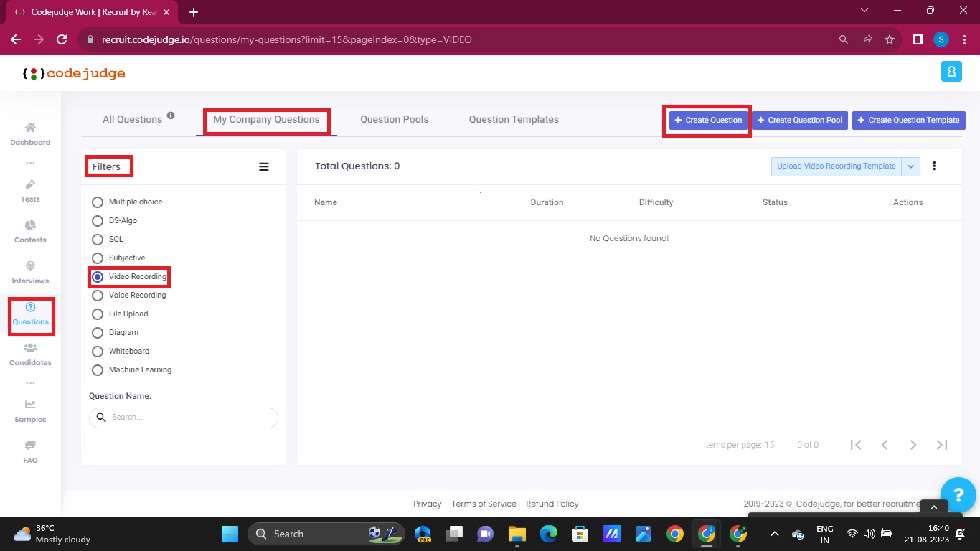
Task: Switch to the Question Pools tab
Action: click(x=394, y=119)
